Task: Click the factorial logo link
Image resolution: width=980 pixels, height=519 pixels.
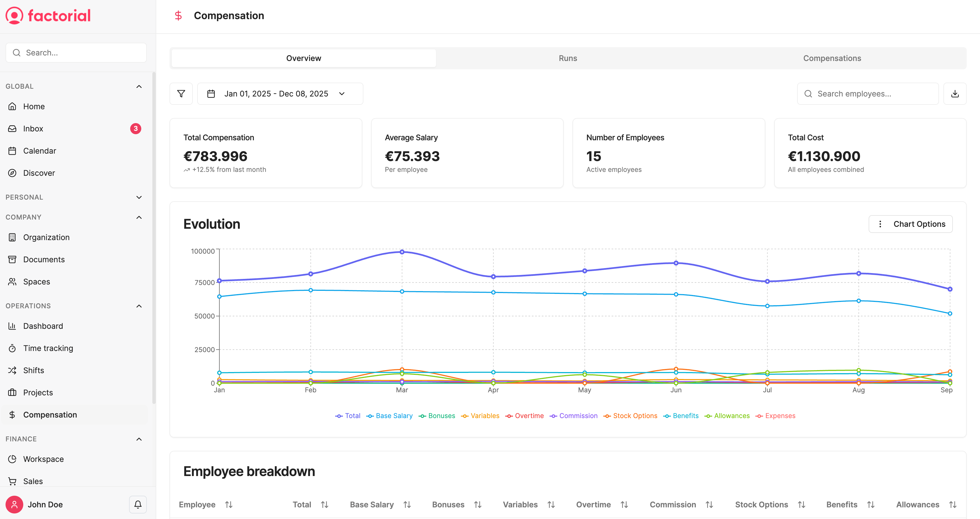Action: pos(48,16)
